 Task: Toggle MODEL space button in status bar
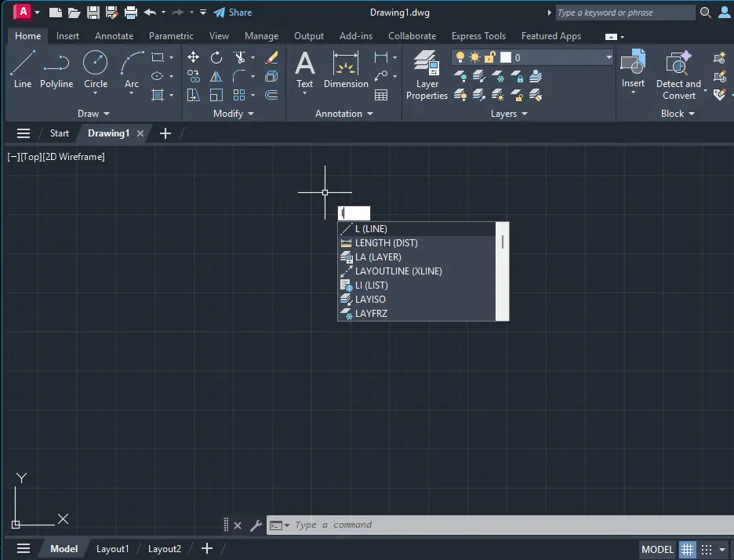(x=657, y=549)
